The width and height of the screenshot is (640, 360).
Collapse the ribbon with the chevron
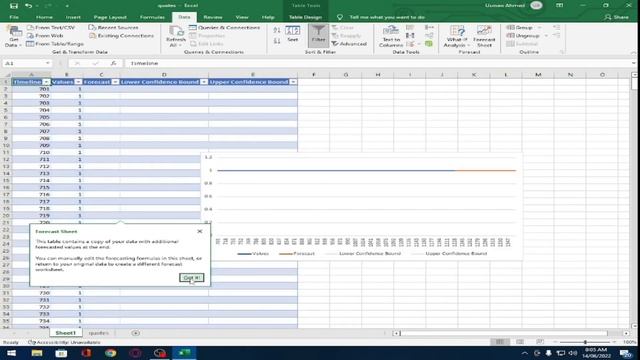click(633, 53)
